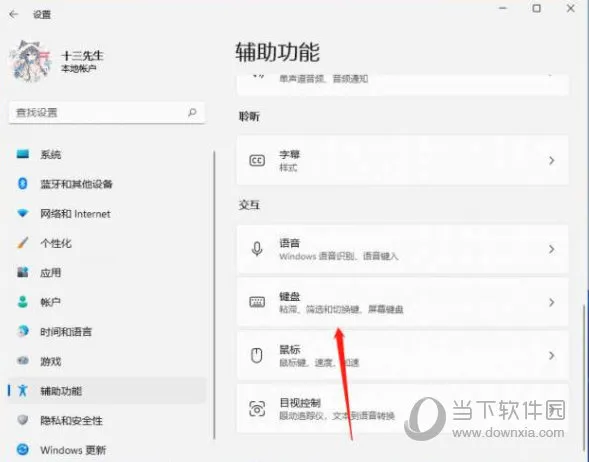Click the network Wi-Fi icon
Viewport: 589px width, 462px height.
point(23,213)
